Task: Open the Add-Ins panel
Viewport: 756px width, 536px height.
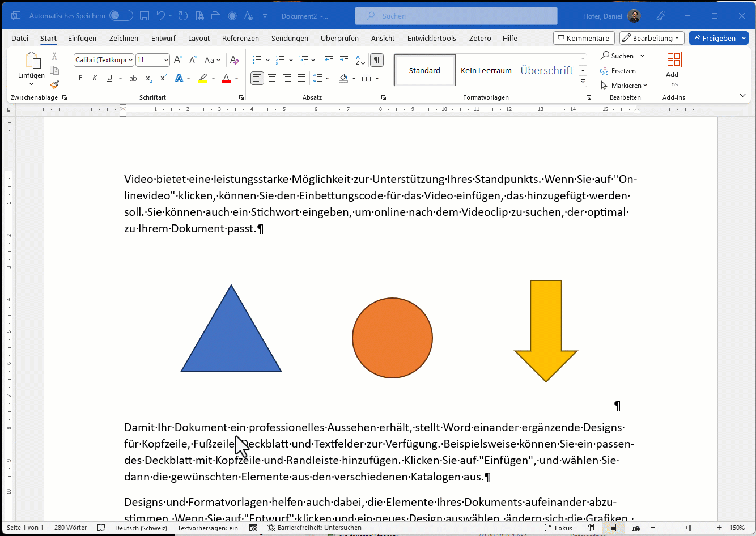Action: (673, 70)
